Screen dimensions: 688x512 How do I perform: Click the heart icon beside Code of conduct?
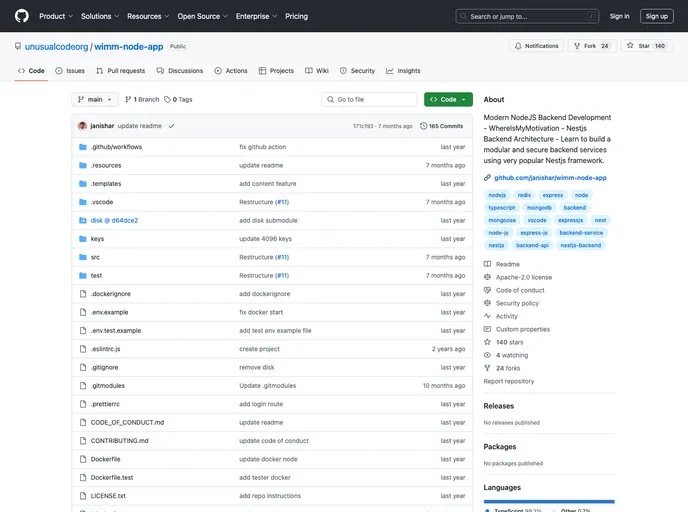pos(487,290)
